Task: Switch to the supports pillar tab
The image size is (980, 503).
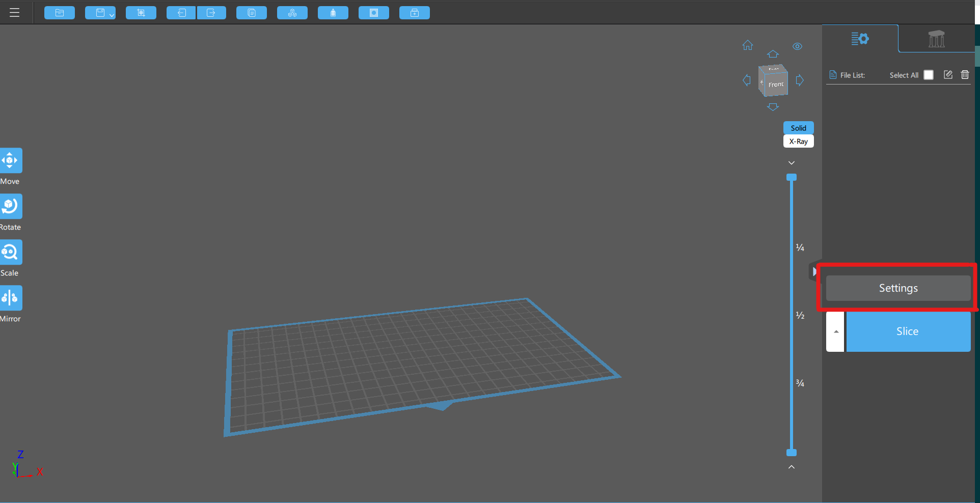Action: (936, 39)
